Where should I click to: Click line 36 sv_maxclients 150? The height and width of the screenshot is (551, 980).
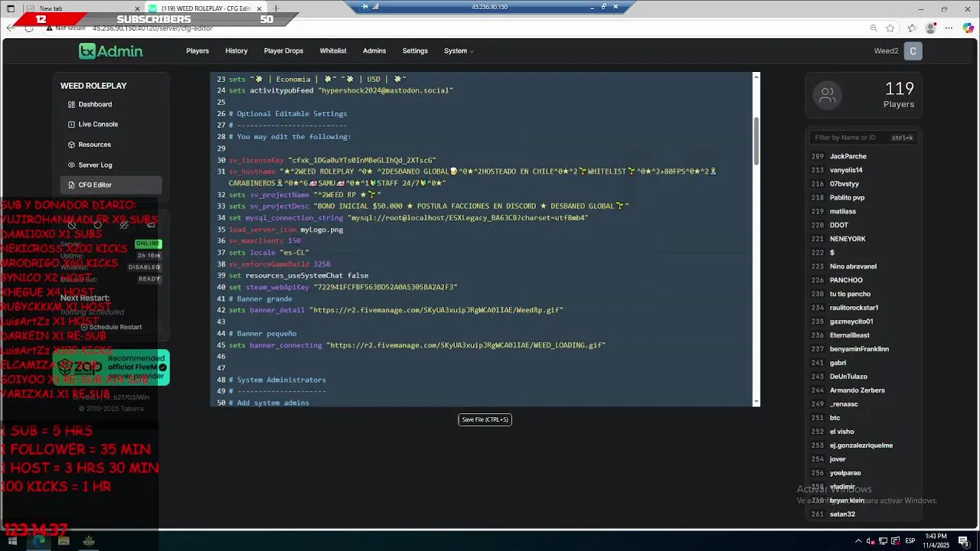click(x=264, y=241)
